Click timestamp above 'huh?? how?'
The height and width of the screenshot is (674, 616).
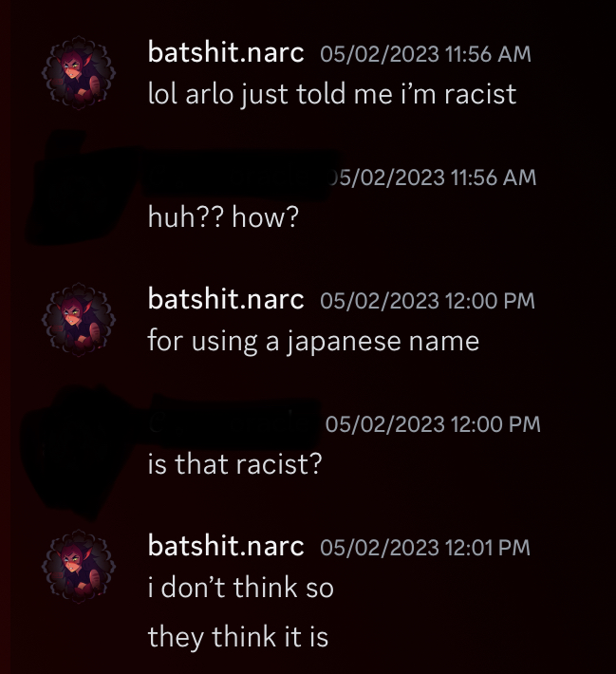(x=431, y=178)
